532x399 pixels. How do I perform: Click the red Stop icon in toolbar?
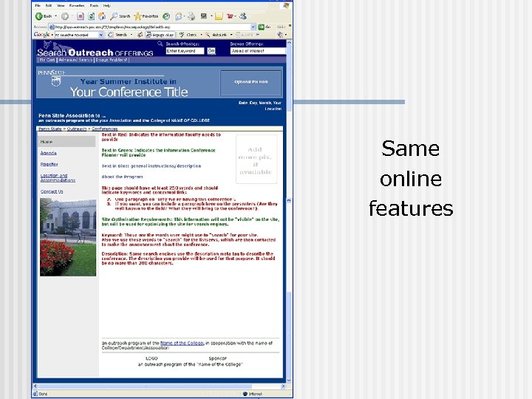pos(81,16)
